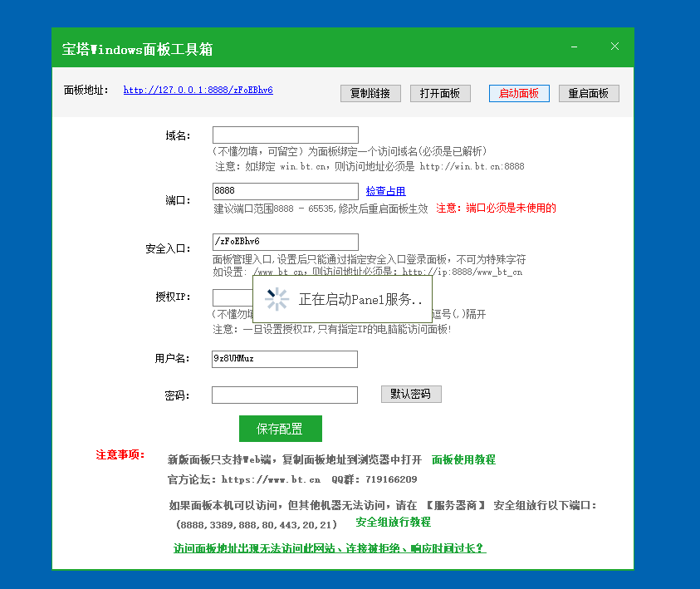Screen dimensions: 700x589
Task: Click the QQ群 719166209 text
Action: click(374, 479)
